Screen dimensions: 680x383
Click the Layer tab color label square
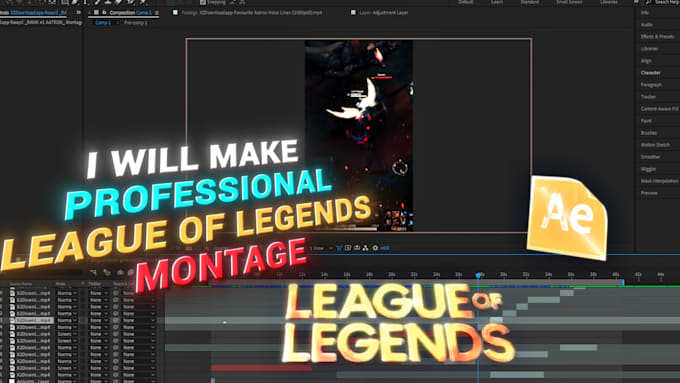pos(353,13)
